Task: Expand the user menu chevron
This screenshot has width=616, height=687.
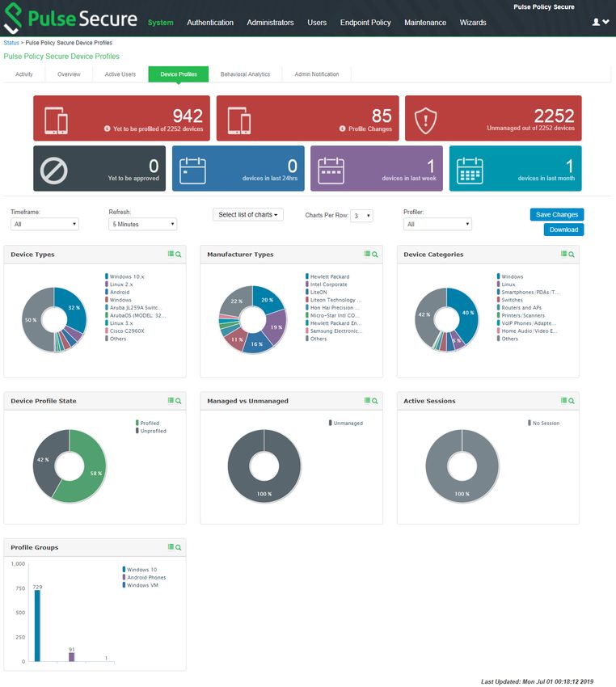Action: click(605, 22)
